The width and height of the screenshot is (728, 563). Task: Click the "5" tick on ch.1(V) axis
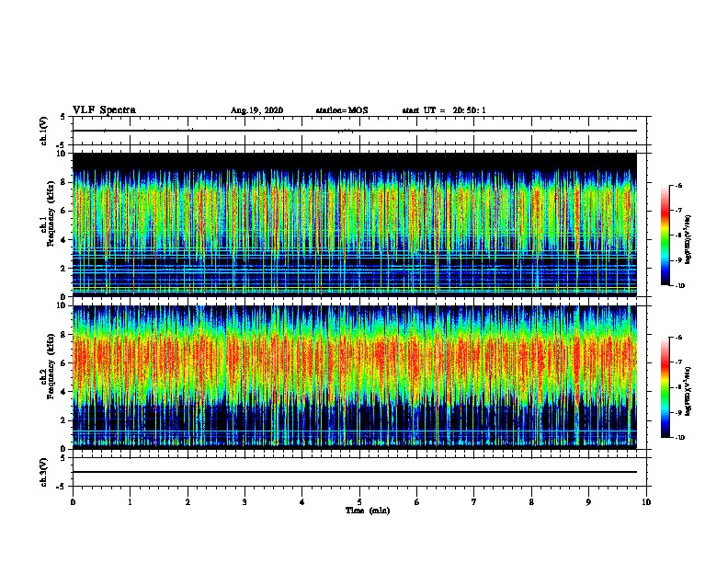tap(63, 117)
